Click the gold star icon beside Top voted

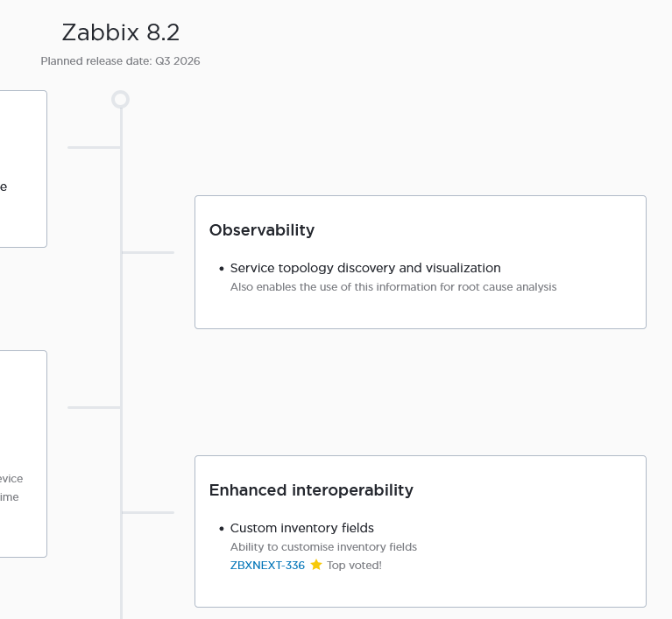pos(316,566)
